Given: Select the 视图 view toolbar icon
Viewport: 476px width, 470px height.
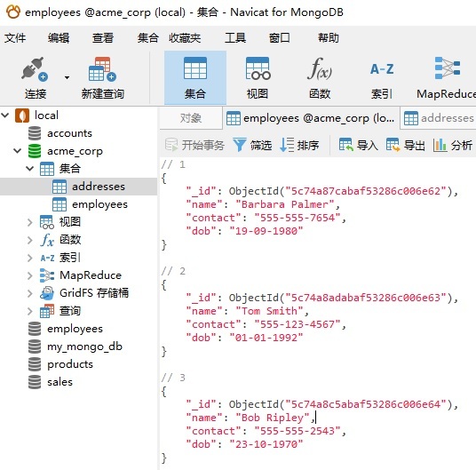Looking at the screenshot, I should [x=258, y=68].
